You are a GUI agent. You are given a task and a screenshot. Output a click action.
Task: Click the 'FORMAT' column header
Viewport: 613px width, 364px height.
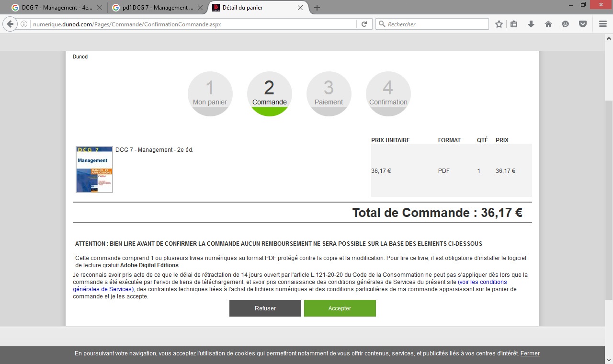coord(449,140)
